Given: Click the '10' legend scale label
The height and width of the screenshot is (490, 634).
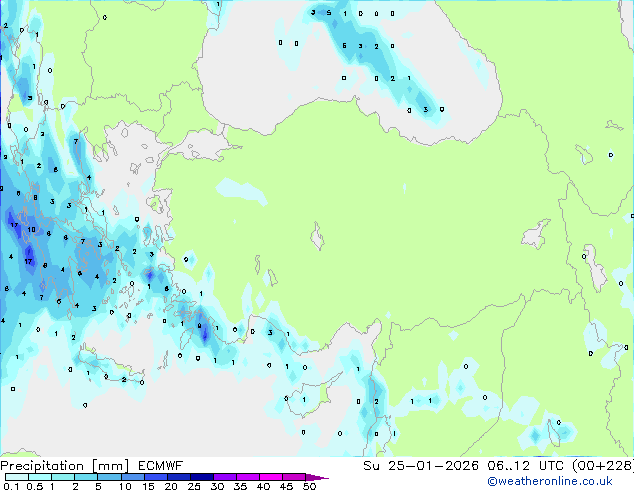Looking at the screenshot, I should [x=125, y=486].
